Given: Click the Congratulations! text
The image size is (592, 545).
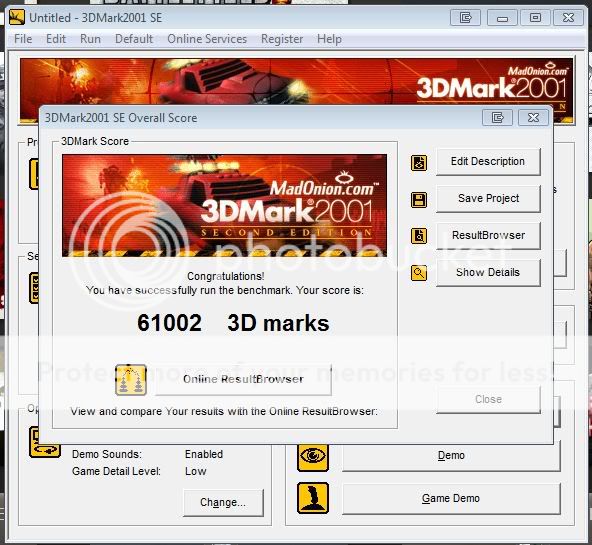Looking at the screenshot, I should pyautogui.click(x=226, y=276).
